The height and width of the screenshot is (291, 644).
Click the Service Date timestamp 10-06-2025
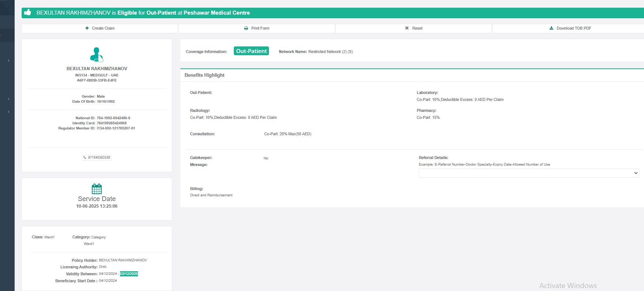[97, 206]
